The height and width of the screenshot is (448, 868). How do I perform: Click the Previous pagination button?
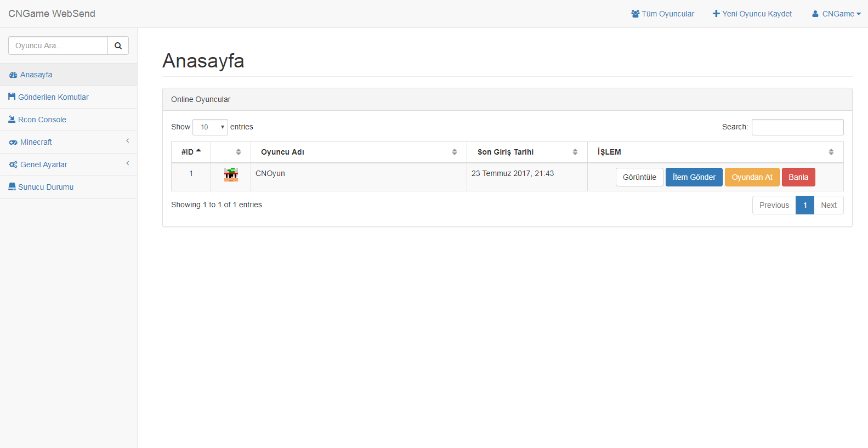tap(774, 205)
